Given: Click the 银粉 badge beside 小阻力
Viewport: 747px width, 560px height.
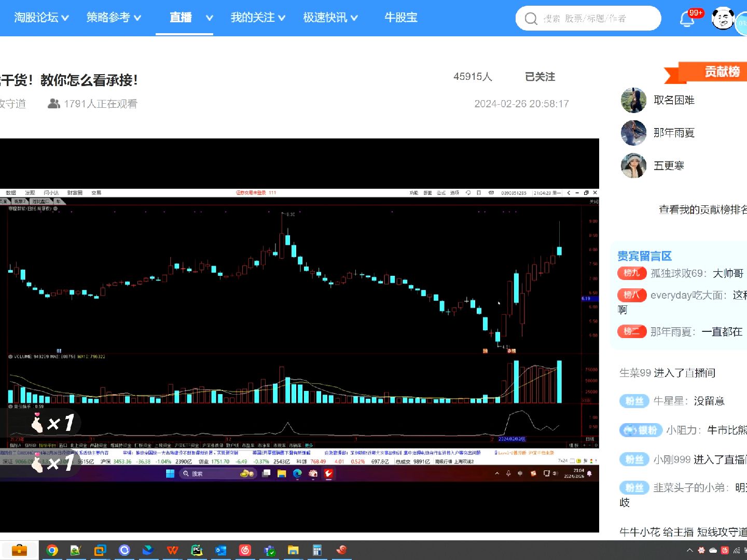Looking at the screenshot, I should pos(640,430).
